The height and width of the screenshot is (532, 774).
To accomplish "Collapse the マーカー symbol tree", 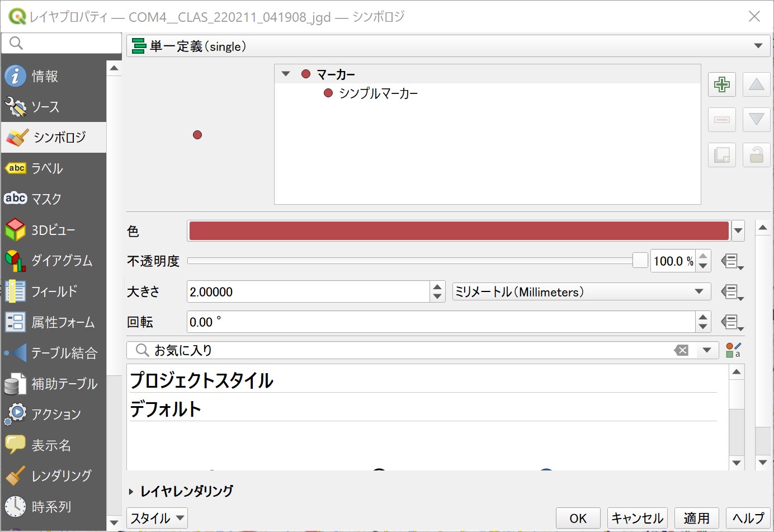I will click(x=286, y=73).
